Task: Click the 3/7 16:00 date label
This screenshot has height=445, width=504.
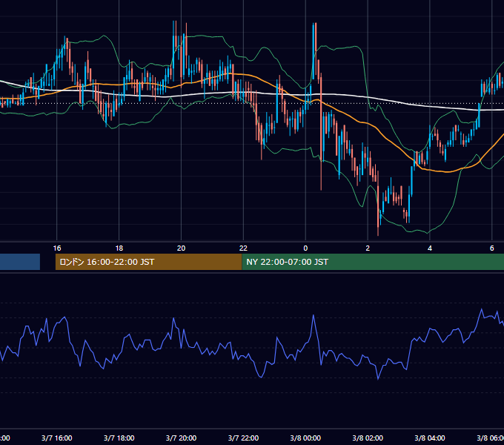Action: tap(57, 438)
